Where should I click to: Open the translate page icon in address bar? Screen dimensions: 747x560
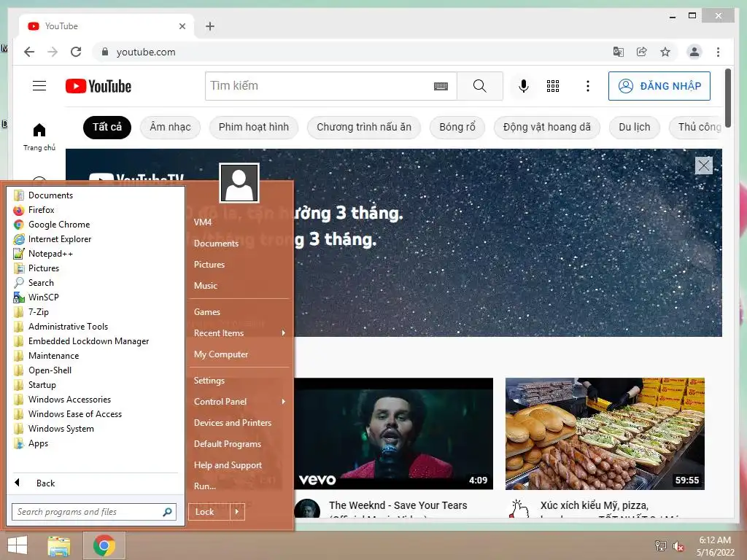point(619,52)
